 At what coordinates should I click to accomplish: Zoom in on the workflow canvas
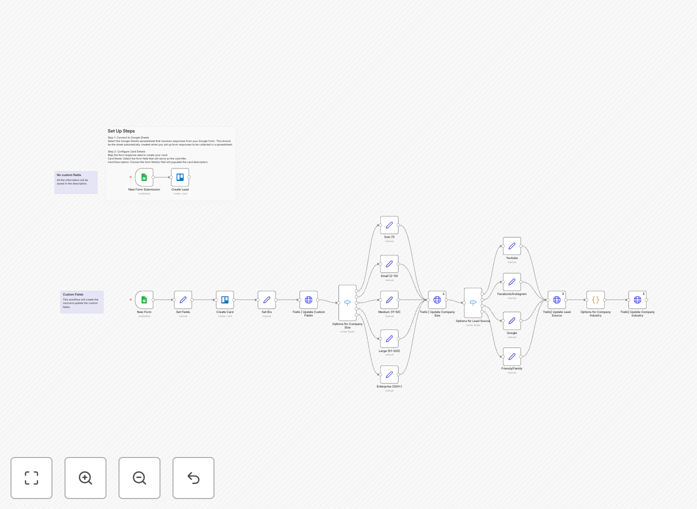(x=85, y=478)
